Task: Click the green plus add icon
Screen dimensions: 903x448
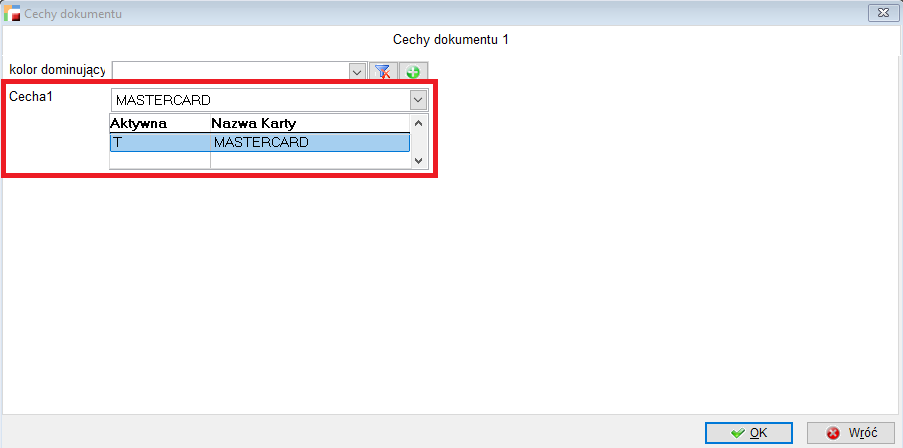Action: click(413, 71)
